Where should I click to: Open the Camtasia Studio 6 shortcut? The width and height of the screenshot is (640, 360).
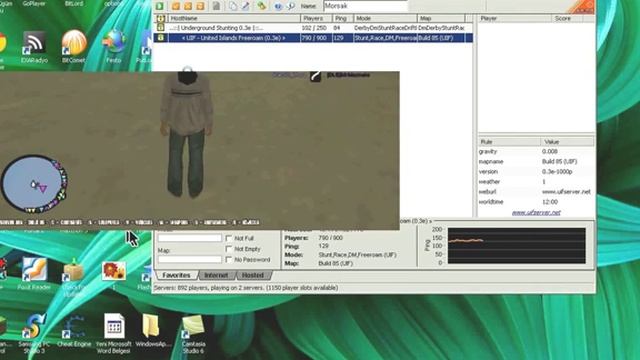coord(193,334)
